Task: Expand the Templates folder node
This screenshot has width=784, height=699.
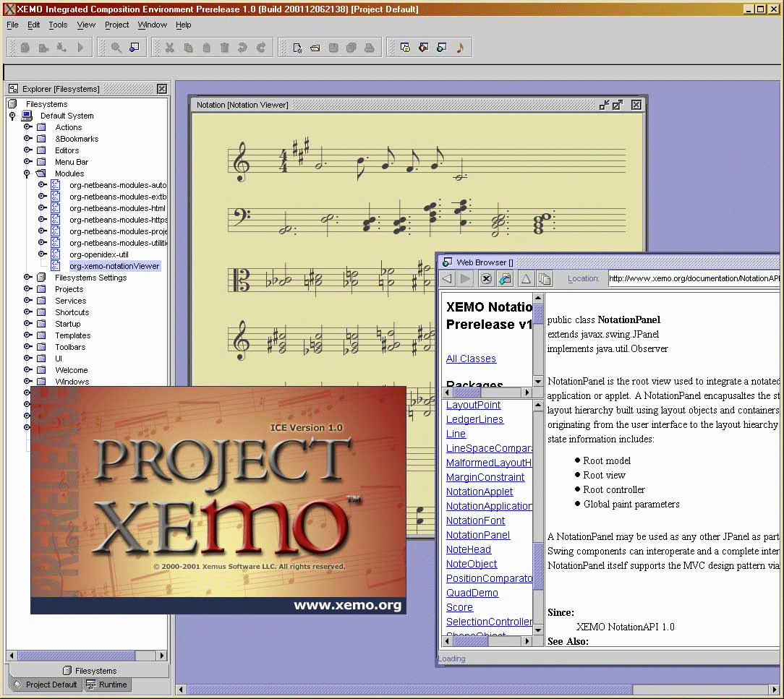Action: point(27,335)
